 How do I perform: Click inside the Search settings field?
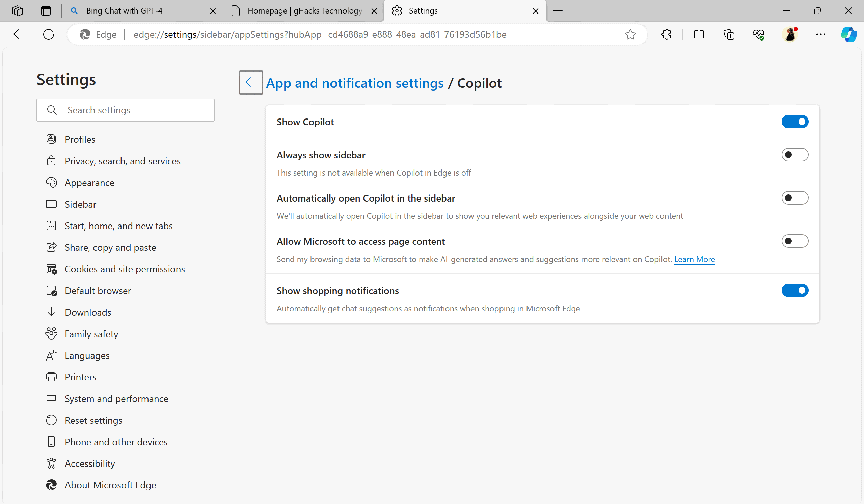click(x=126, y=110)
